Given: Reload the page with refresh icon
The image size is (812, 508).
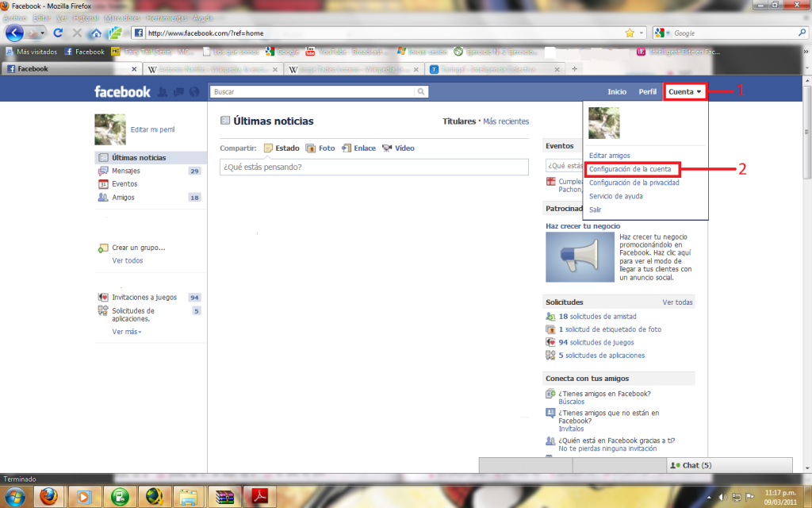Looking at the screenshot, I should tap(58, 33).
